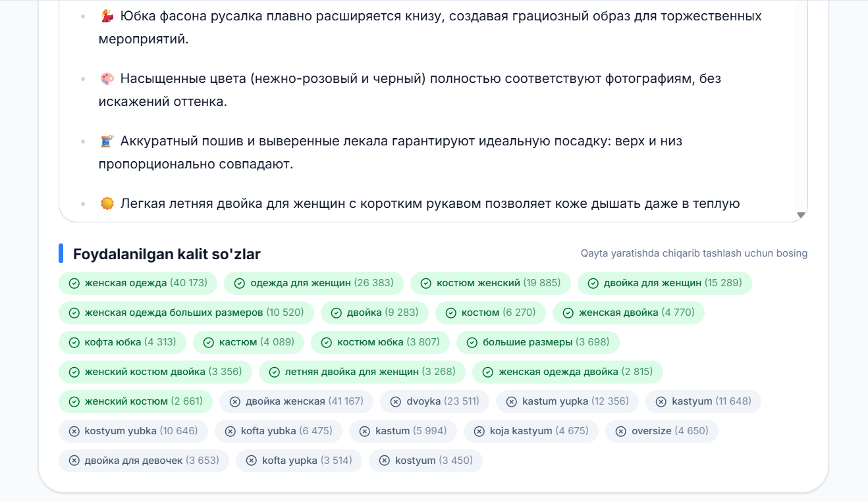Exclude 'двойка для женщин' keyword
The image size is (868, 502).
(665, 283)
